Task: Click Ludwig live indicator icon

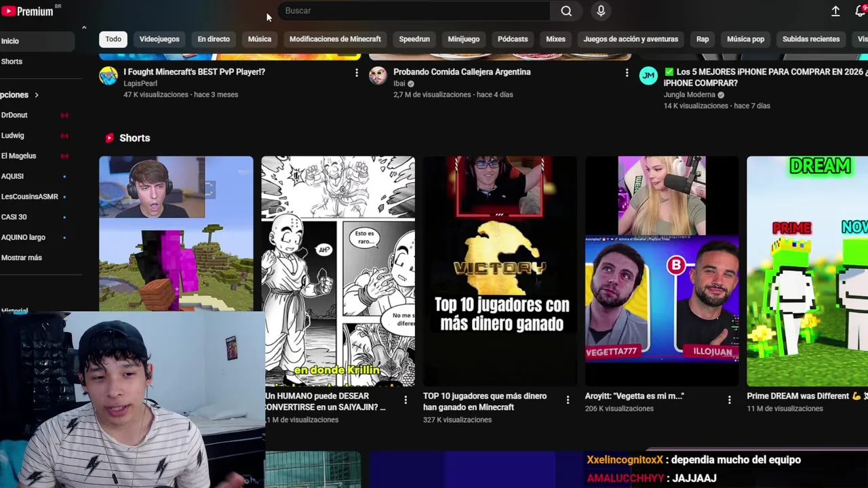Action: [x=64, y=136]
